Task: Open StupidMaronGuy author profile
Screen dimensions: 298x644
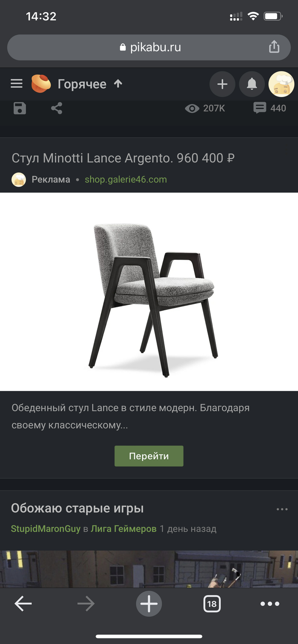Action: [46, 529]
